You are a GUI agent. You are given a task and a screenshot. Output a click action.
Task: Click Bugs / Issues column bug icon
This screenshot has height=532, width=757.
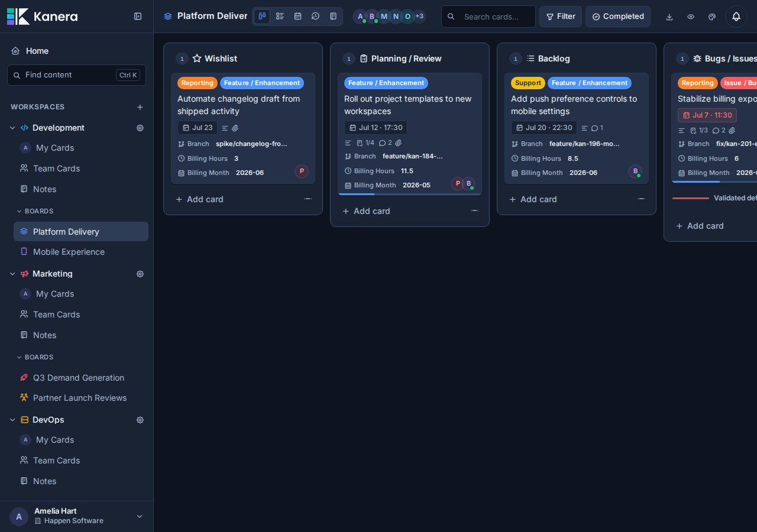coord(697,59)
